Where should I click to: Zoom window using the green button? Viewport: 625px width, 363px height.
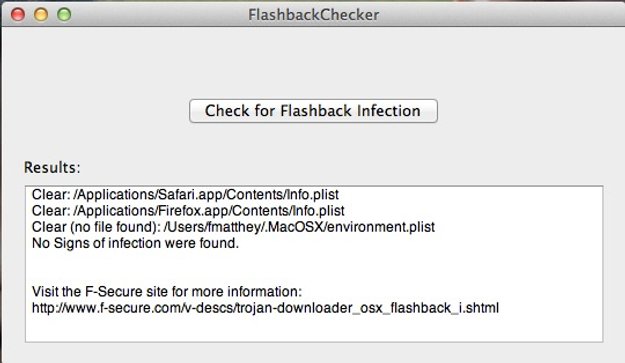tap(64, 15)
